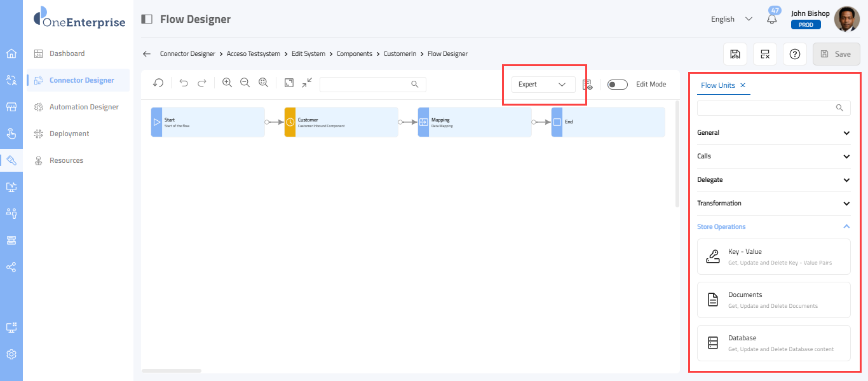Collapse the sidebar panel toggle icon

point(147,19)
